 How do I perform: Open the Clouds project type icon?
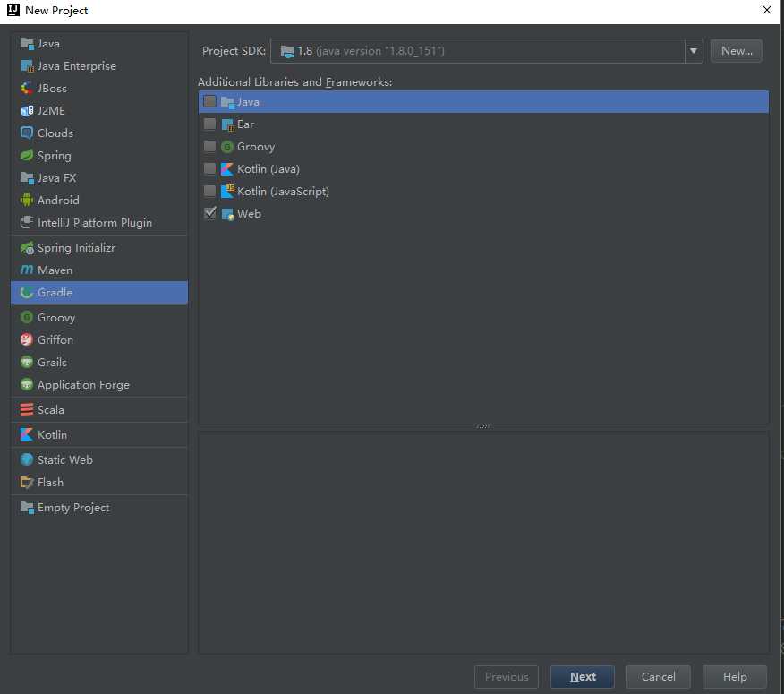pyautogui.click(x=27, y=133)
